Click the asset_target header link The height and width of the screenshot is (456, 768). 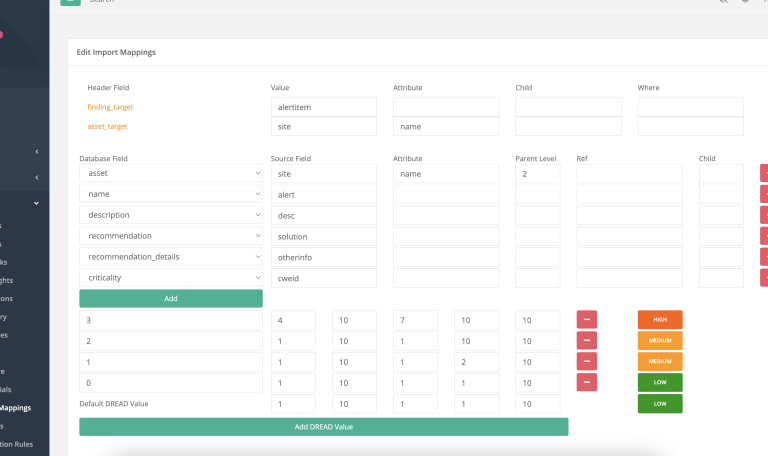coord(107,126)
